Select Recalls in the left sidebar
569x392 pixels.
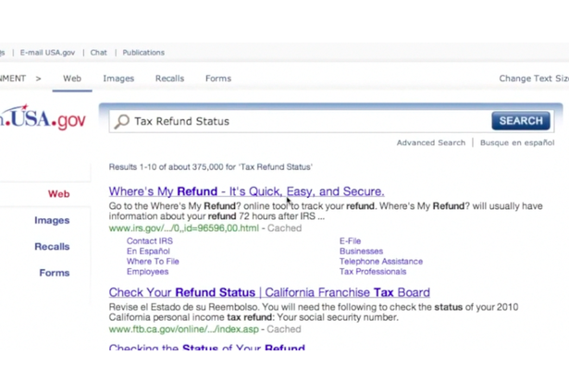pos(52,247)
